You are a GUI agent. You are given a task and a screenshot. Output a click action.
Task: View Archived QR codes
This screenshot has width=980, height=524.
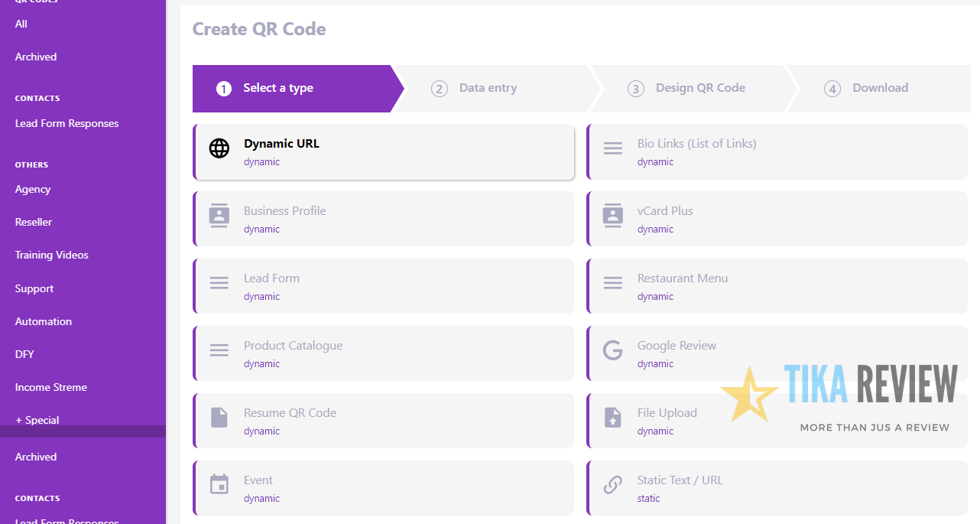point(35,57)
